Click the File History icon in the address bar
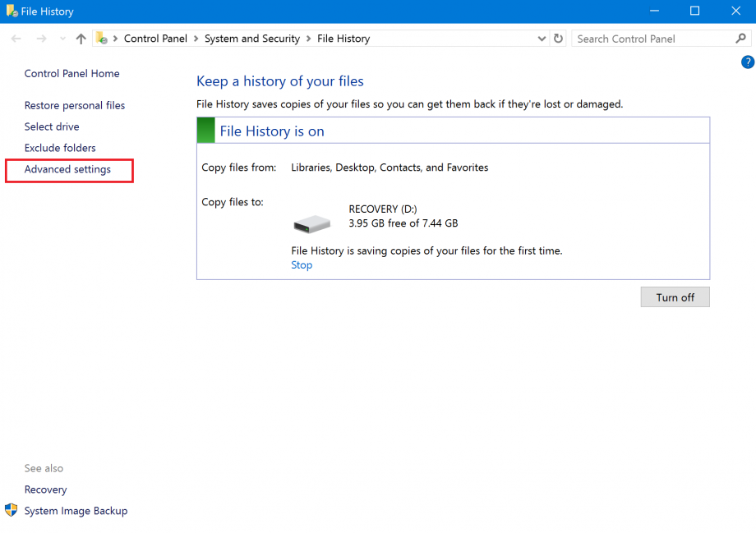756x533 pixels. click(x=101, y=38)
